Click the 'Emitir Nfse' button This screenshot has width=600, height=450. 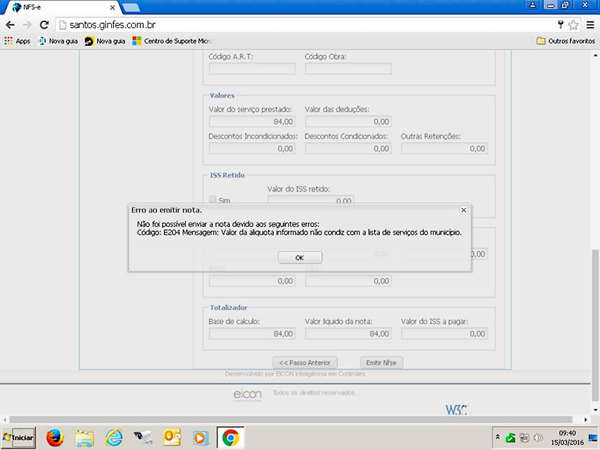point(381,363)
